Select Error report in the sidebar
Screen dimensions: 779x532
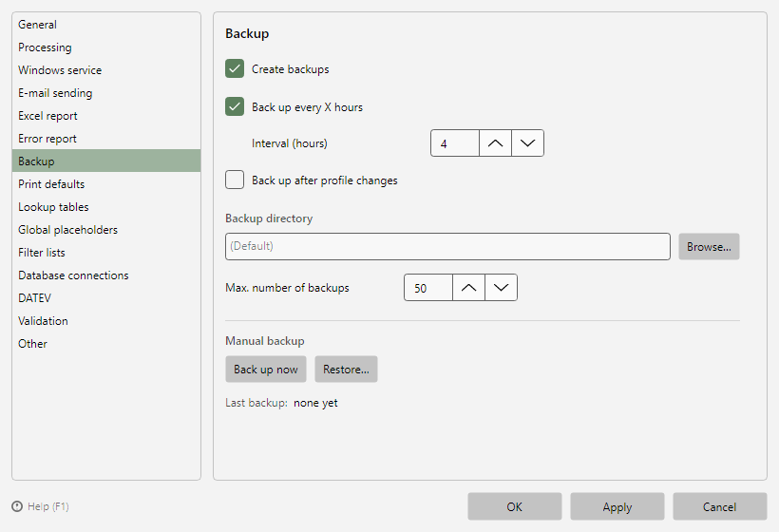coord(106,139)
